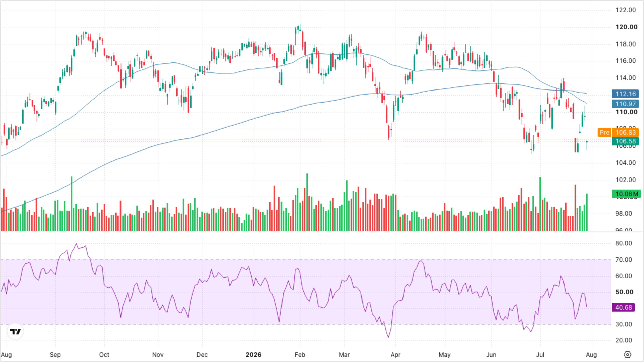Click the Feb label on the time axis

[300, 355]
